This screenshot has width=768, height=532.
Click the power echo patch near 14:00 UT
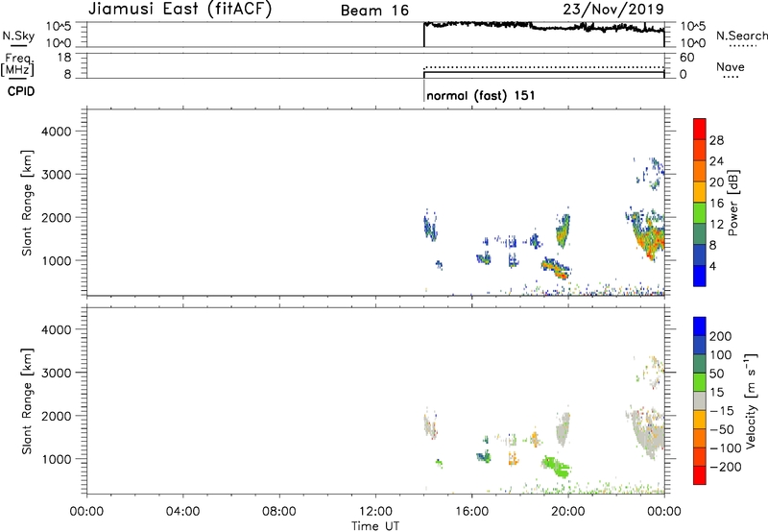(430, 226)
